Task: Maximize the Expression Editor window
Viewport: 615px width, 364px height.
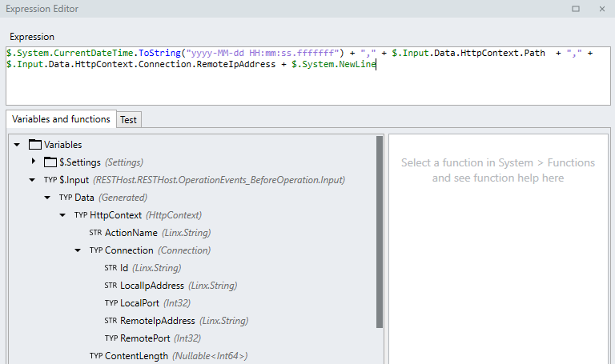Action: (576, 9)
